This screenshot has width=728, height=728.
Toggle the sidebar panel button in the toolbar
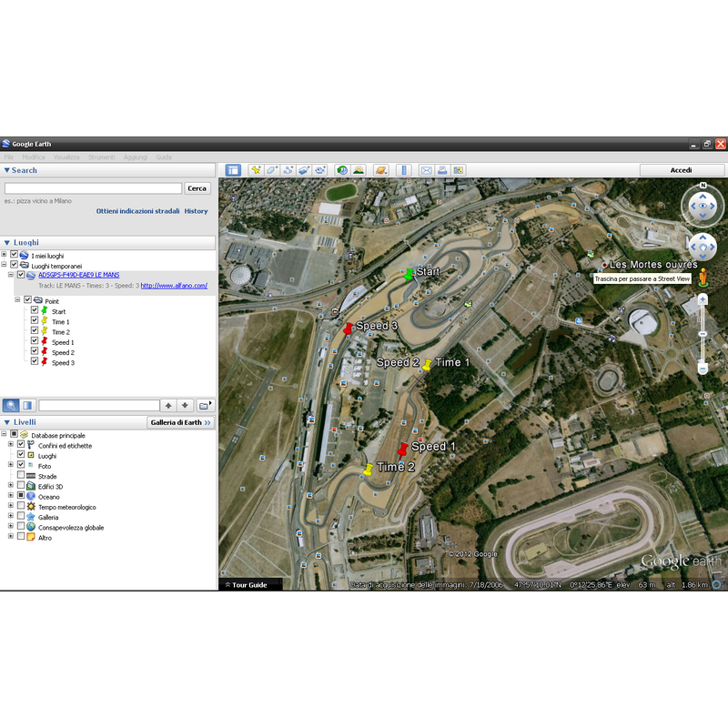point(233,170)
